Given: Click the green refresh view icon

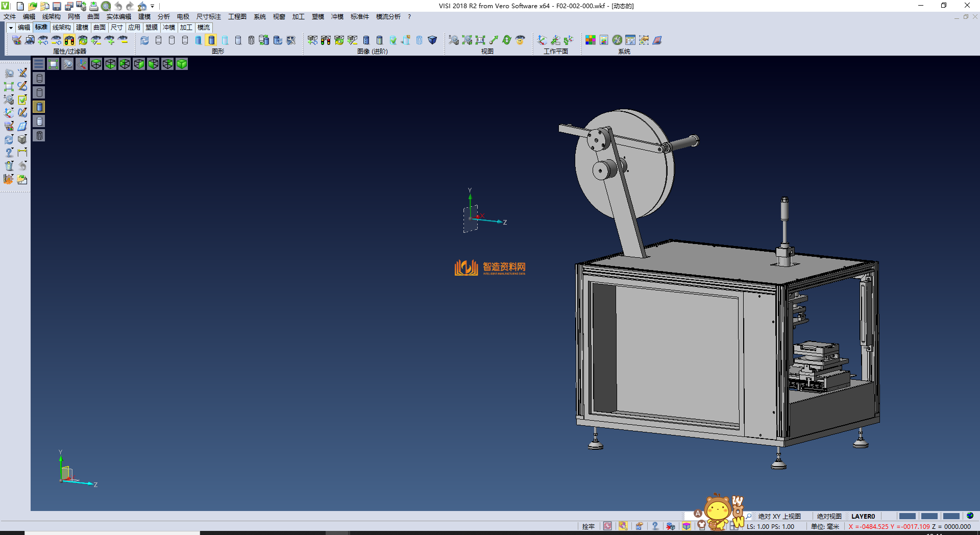Looking at the screenshot, I should (x=507, y=40).
